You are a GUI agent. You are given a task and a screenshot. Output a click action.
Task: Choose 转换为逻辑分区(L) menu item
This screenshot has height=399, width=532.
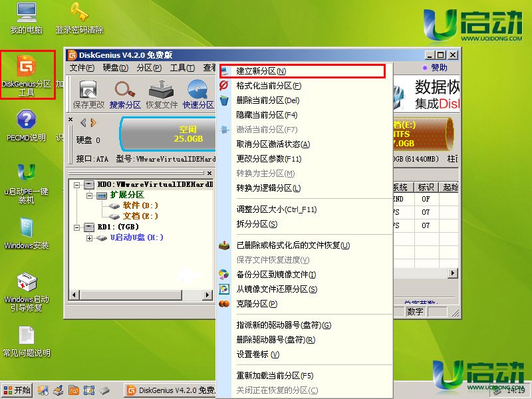[305, 188]
